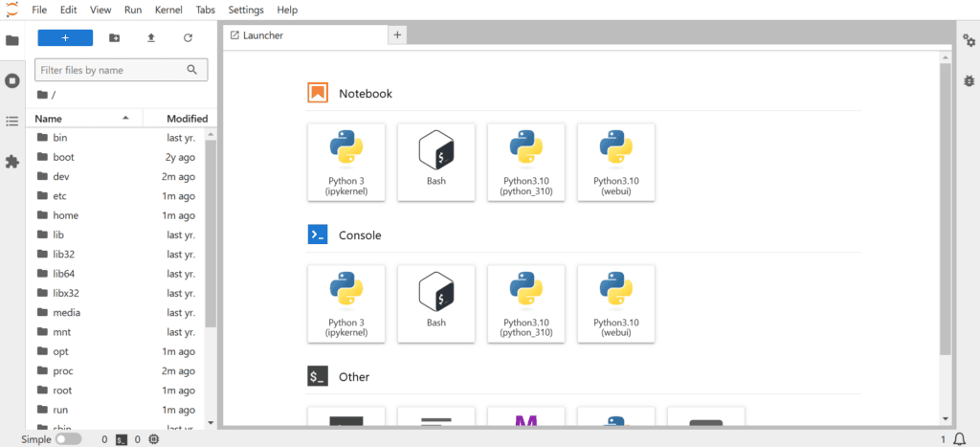Select the dev folder
The image size is (980, 447).
[x=116, y=176]
